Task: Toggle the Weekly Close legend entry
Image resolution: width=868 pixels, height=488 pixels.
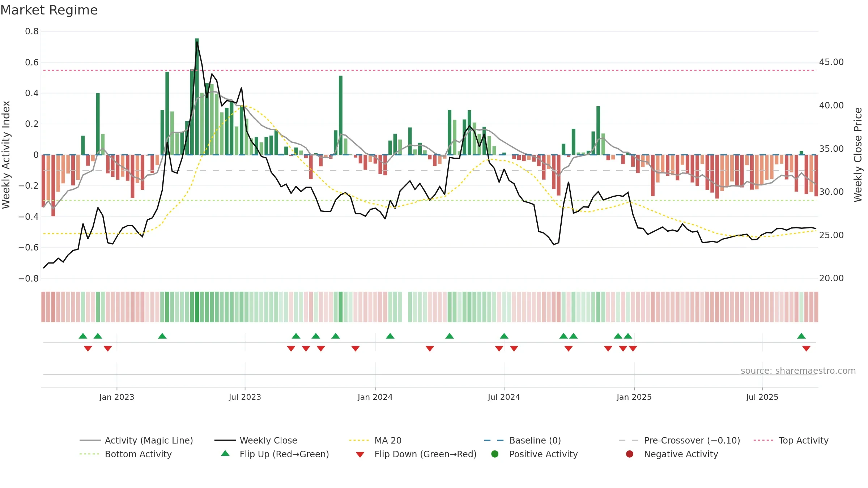Action: tap(256, 440)
